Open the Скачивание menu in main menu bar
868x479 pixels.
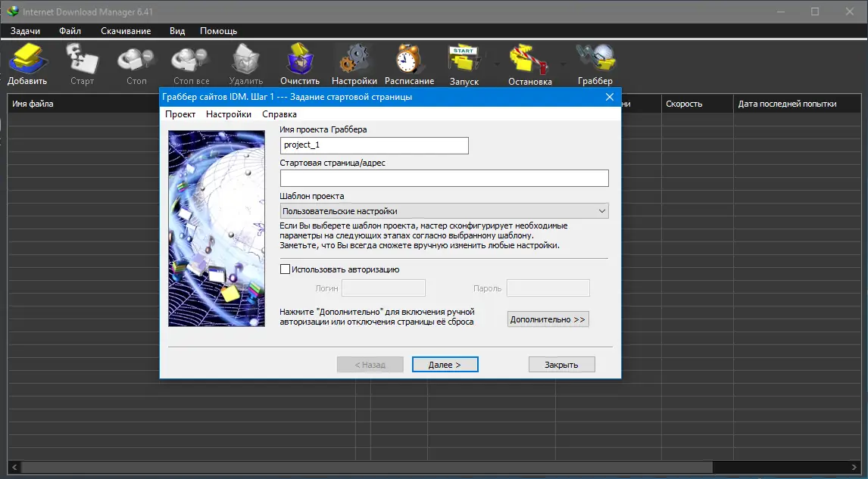[126, 31]
